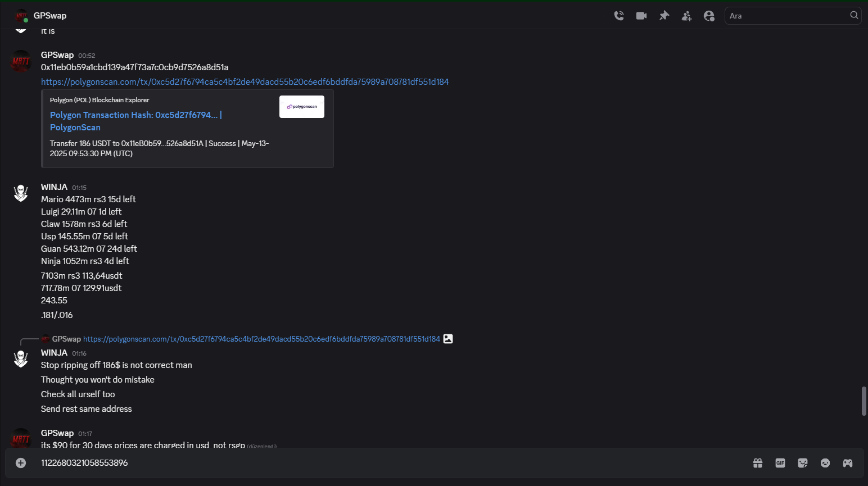Click GPSwap name in the reply preview
Viewport: 868px width, 486px height.
[66, 339]
